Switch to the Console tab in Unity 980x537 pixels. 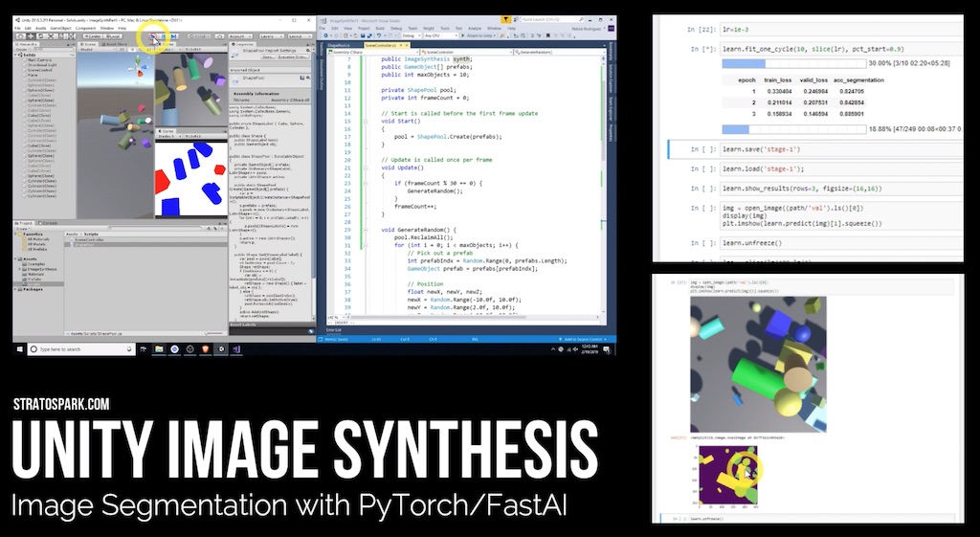click(48, 223)
